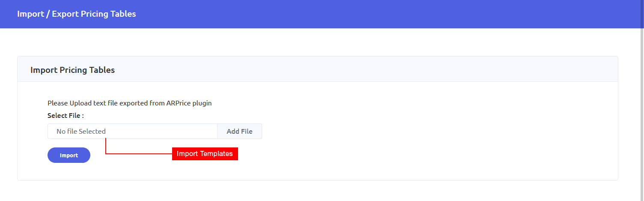Click the Import Pricing Tables section heading
The height and width of the screenshot is (201, 644).
pyautogui.click(x=73, y=70)
